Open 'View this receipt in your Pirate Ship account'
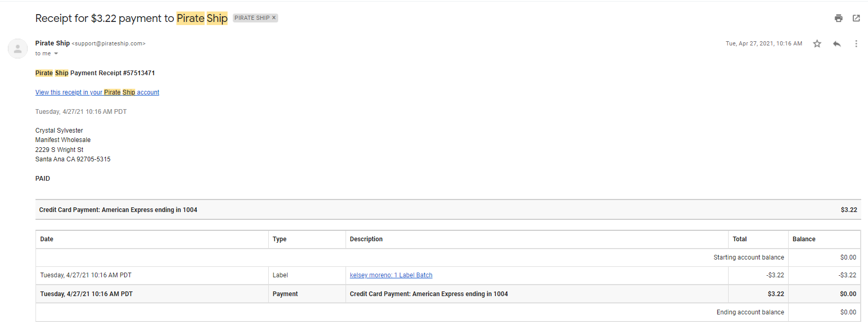Viewport: 868px width, 329px height. 97,92
